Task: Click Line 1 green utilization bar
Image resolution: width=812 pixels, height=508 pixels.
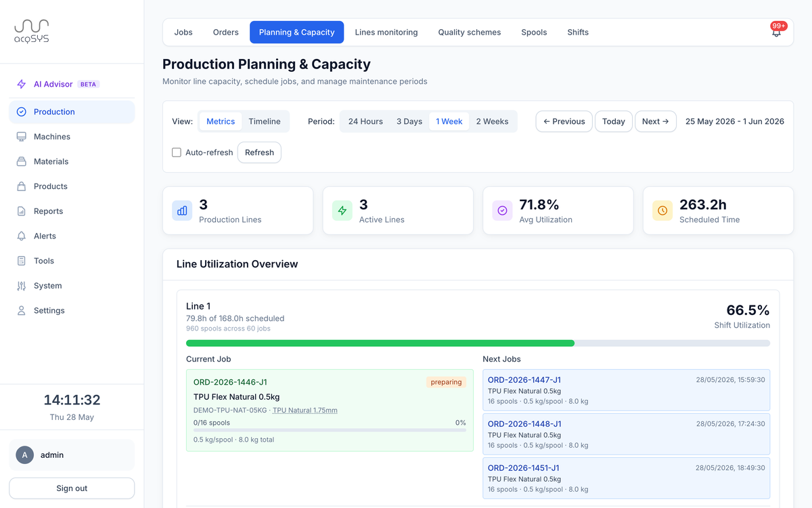Action: click(x=380, y=343)
